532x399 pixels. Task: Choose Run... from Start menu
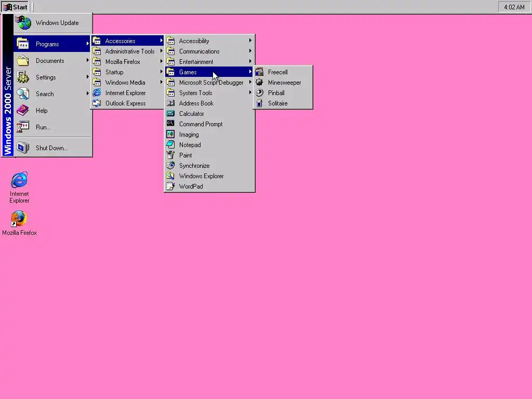tap(52, 127)
